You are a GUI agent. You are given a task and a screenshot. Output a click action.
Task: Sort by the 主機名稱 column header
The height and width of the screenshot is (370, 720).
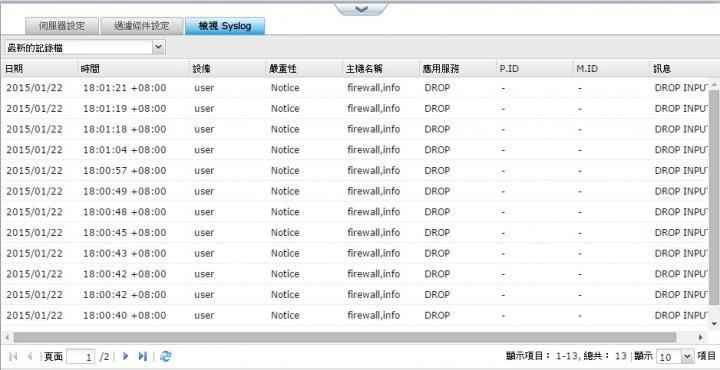click(381, 69)
